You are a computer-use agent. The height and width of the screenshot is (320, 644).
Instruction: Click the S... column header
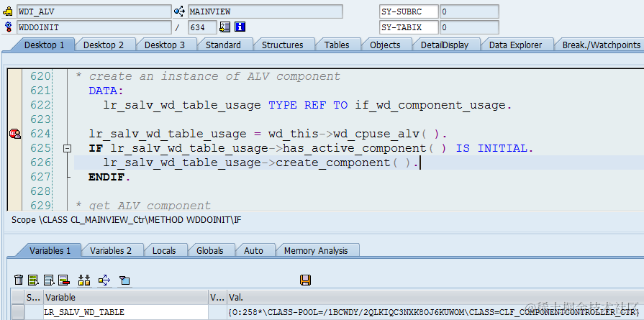point(34,298)
